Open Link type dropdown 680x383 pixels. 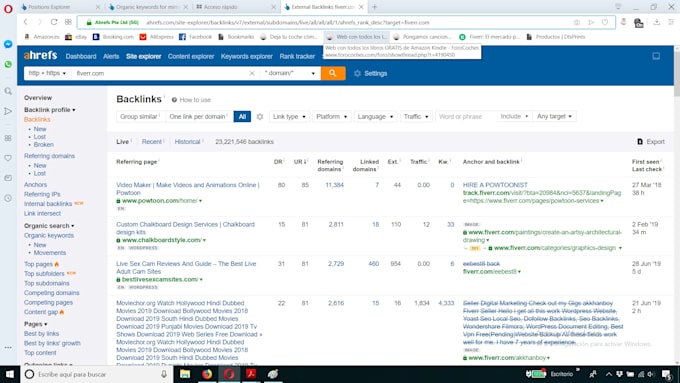[289, 116]
